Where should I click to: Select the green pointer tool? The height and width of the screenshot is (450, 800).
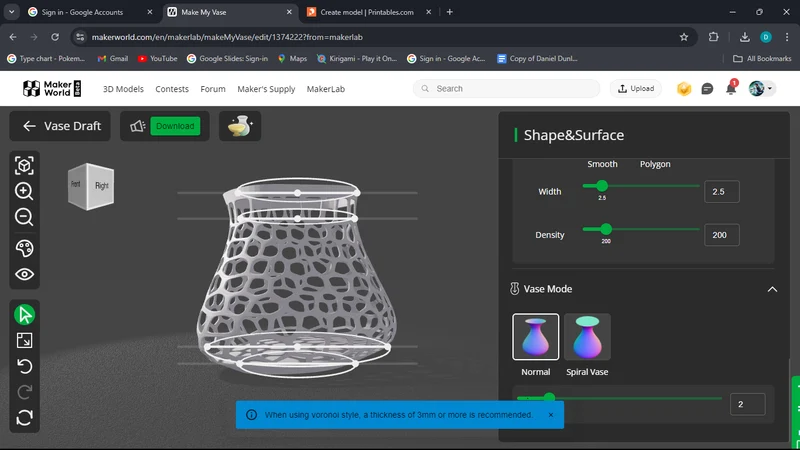24,315
